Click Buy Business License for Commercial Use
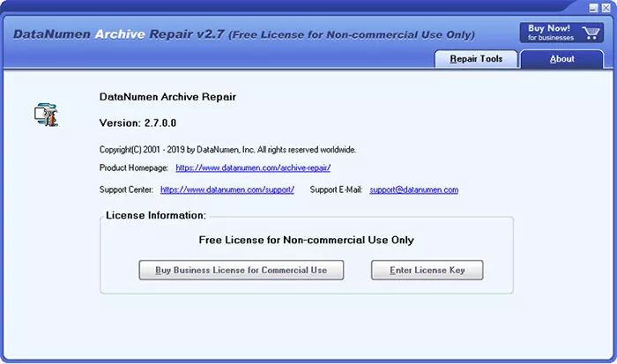Screen dimensions: 617x364 [x=242, y=270]
